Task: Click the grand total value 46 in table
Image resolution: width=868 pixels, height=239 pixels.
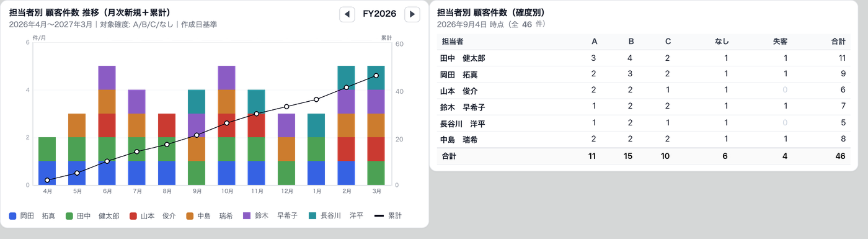Action: (840, 156)
